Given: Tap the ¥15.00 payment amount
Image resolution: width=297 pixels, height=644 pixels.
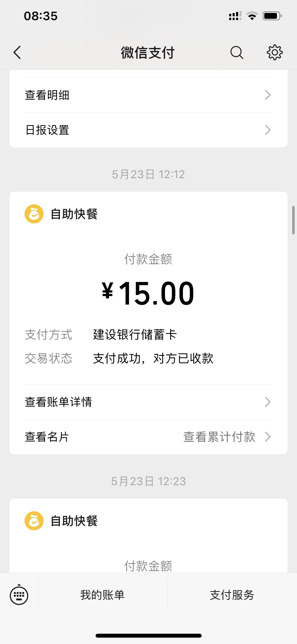Looking at the screenshot, I should [148, 293].
